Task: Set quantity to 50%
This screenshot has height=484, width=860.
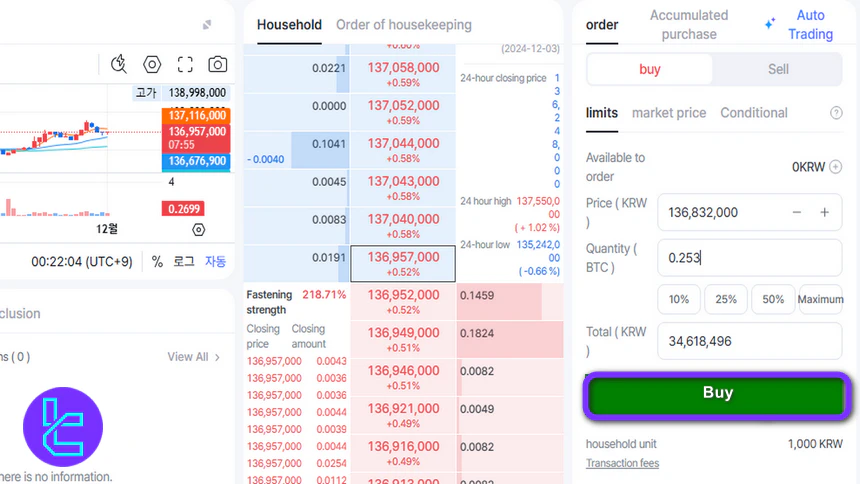Action: (773, 299)
